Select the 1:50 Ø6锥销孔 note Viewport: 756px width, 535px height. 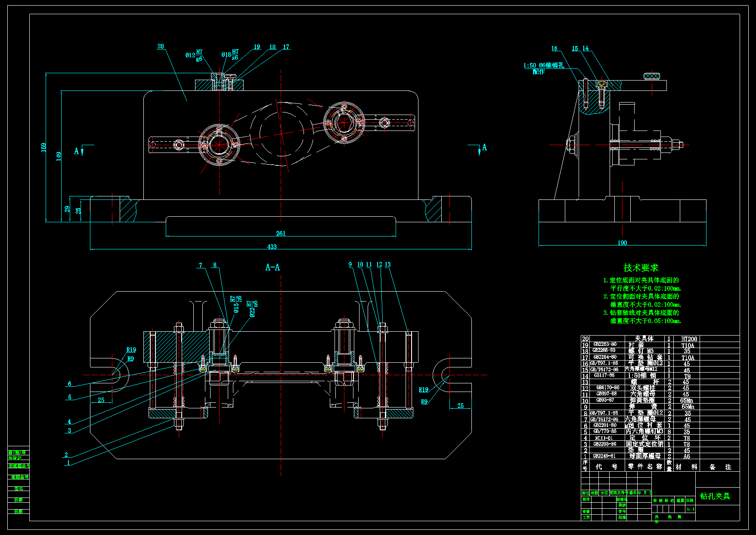tap(543, 65)
